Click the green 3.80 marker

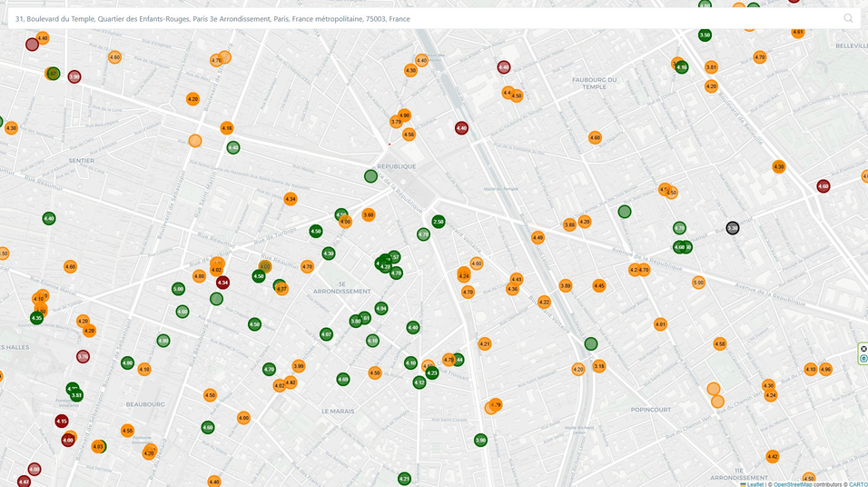tap(355, 321)
